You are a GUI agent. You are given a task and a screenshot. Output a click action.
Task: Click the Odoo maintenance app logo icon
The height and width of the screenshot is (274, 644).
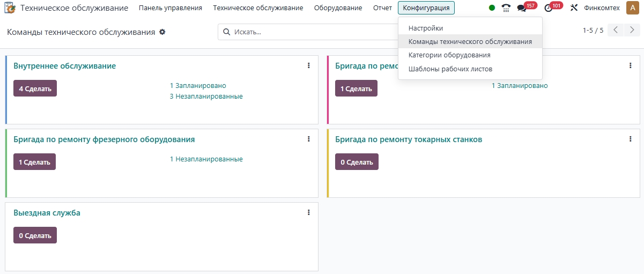click(10, 8)
